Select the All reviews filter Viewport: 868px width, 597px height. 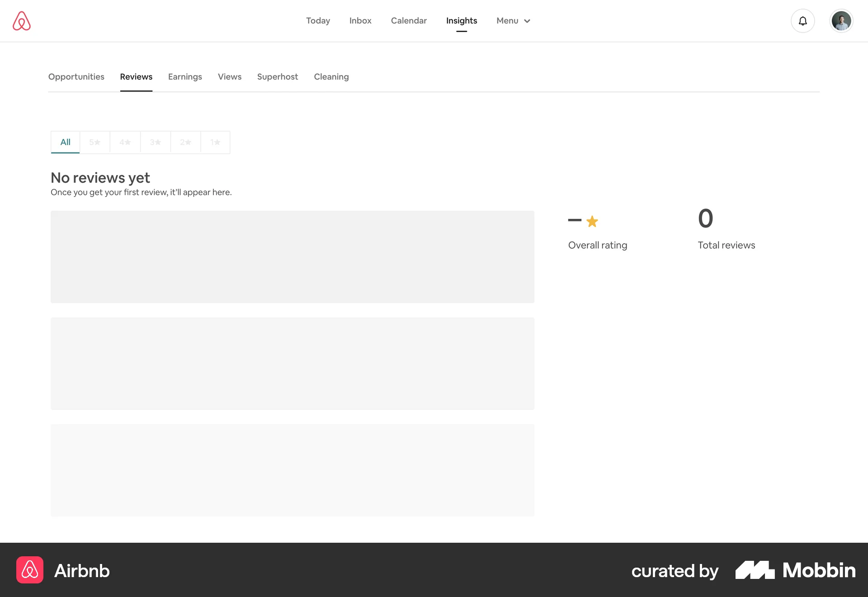point(65,142)
